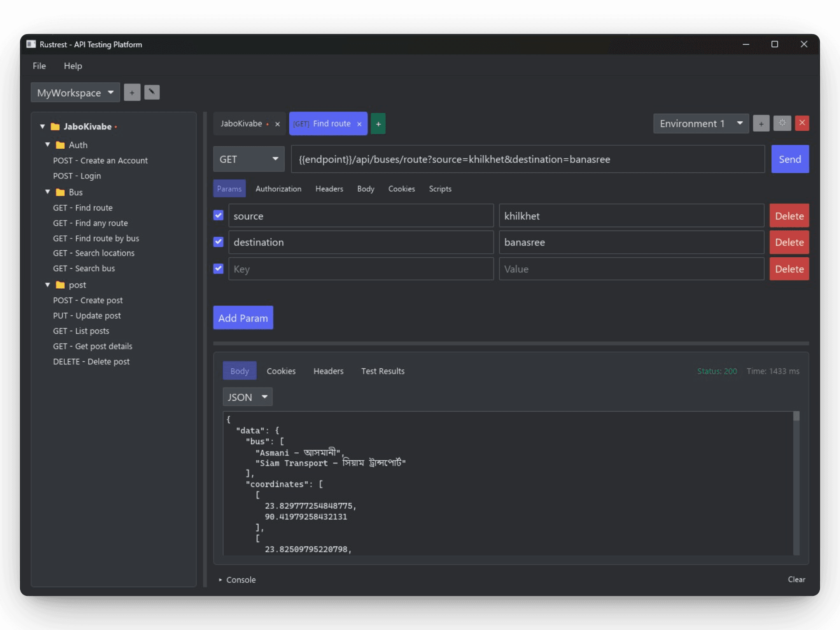
Task: Toggle the empty Key parameter checkbox
Action: [x=218, y=269]
